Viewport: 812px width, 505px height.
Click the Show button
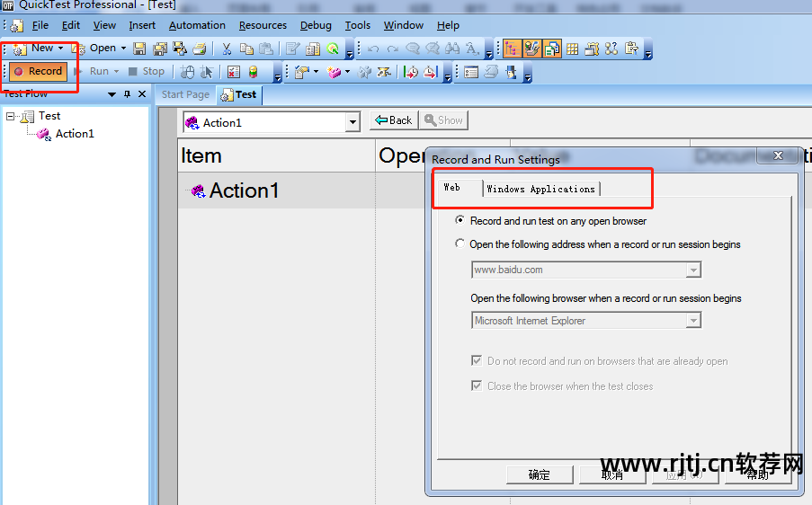coord(444,120)
